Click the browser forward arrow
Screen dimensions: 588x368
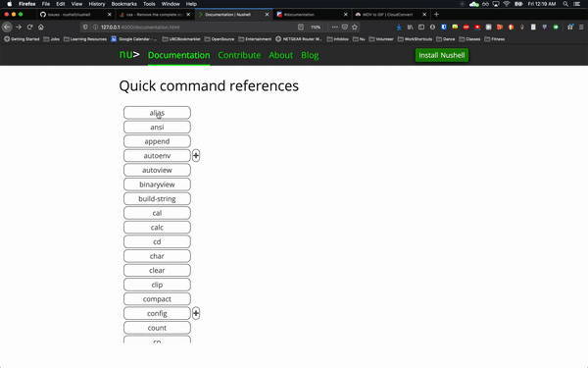point(19,27)
